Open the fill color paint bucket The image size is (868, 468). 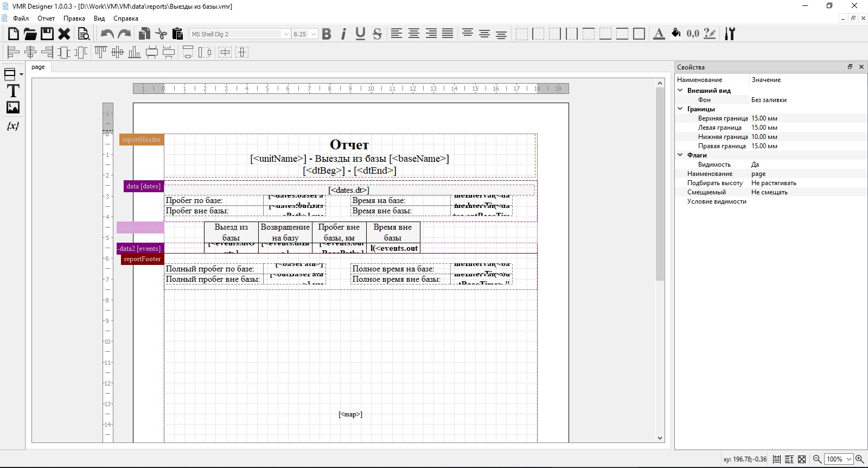pyautogui.click(x=676, y=34)
